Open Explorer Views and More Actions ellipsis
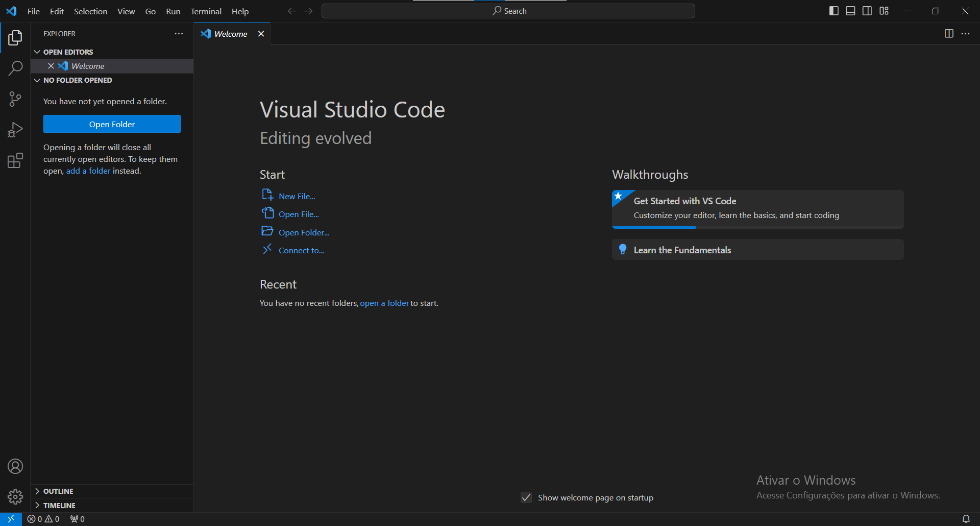The image size is (980, 526). point(179,34)
